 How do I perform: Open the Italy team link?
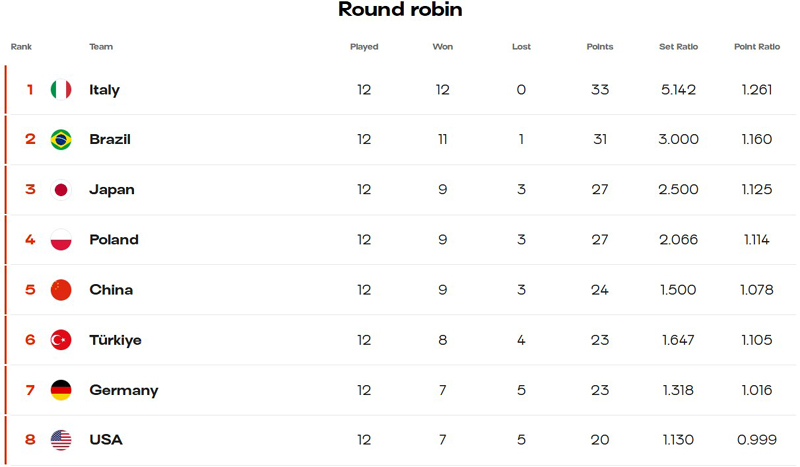[x=104, y=90]
